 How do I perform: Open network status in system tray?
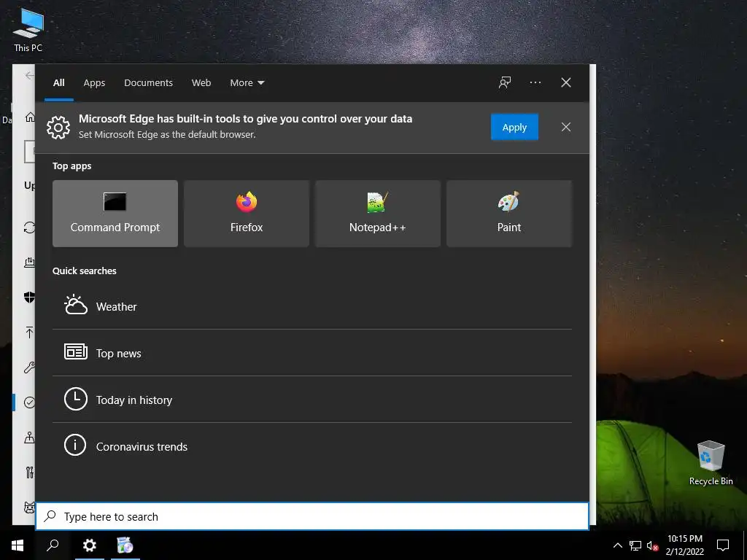click(635, 545)
